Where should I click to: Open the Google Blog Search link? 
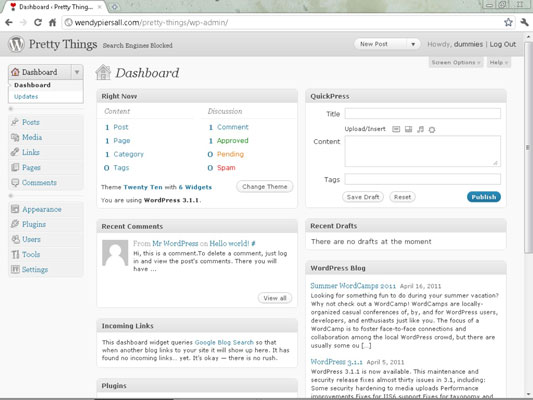pos(224,342)
